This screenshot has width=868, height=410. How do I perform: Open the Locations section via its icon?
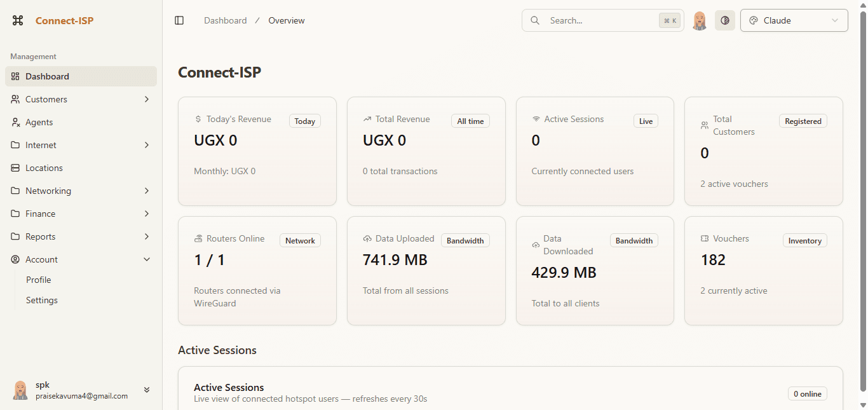(x=15, y=168)
